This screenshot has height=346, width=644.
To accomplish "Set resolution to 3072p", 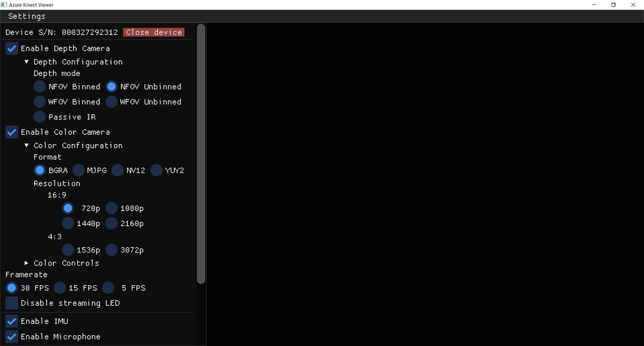I will pos(112,250).
